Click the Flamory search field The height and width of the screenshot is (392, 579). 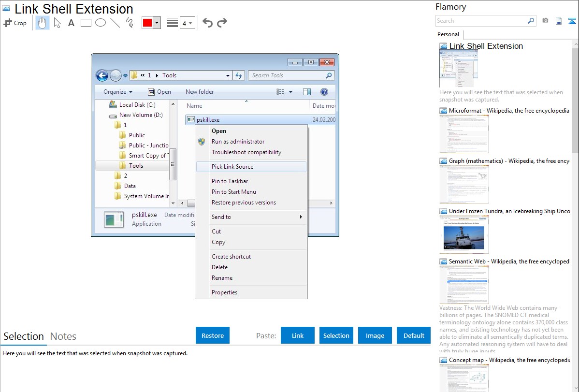pos(481,21)
